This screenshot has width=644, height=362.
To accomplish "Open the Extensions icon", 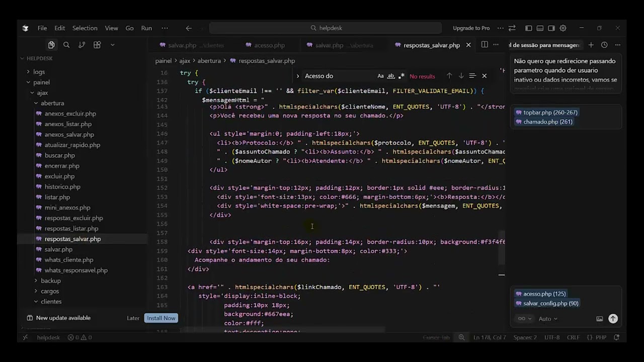I will 97,45.
